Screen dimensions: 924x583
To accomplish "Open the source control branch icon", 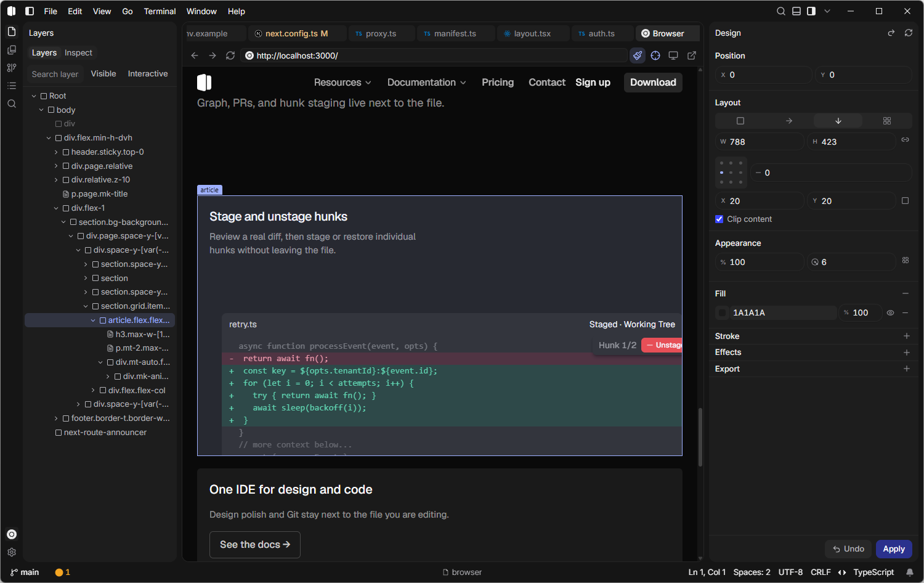I will pyautogui.click(x=12, y=68).
